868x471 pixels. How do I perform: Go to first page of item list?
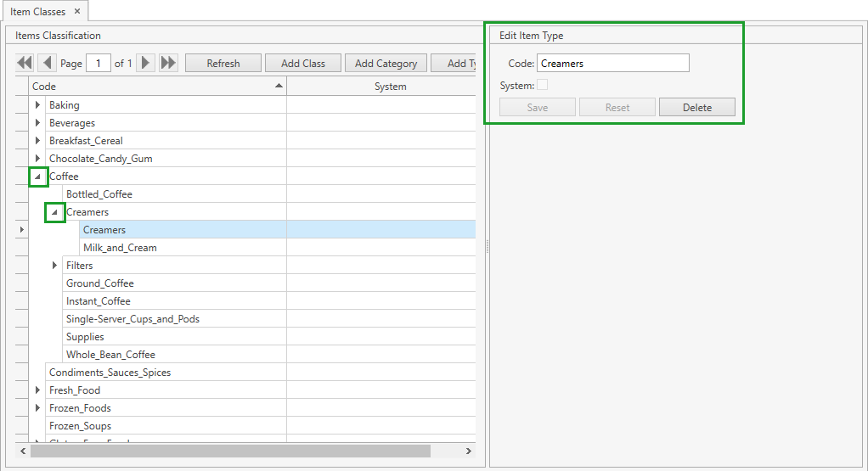(25, 63)
